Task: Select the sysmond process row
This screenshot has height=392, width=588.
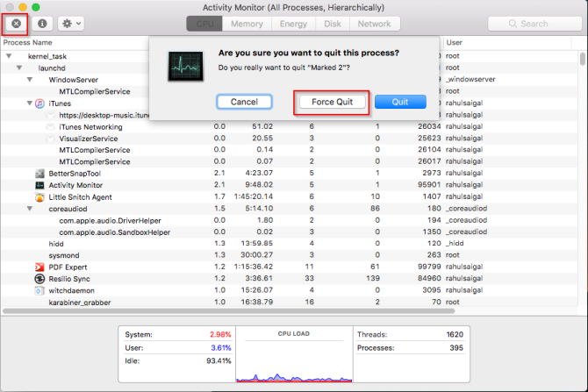Action: click(289, 255)
